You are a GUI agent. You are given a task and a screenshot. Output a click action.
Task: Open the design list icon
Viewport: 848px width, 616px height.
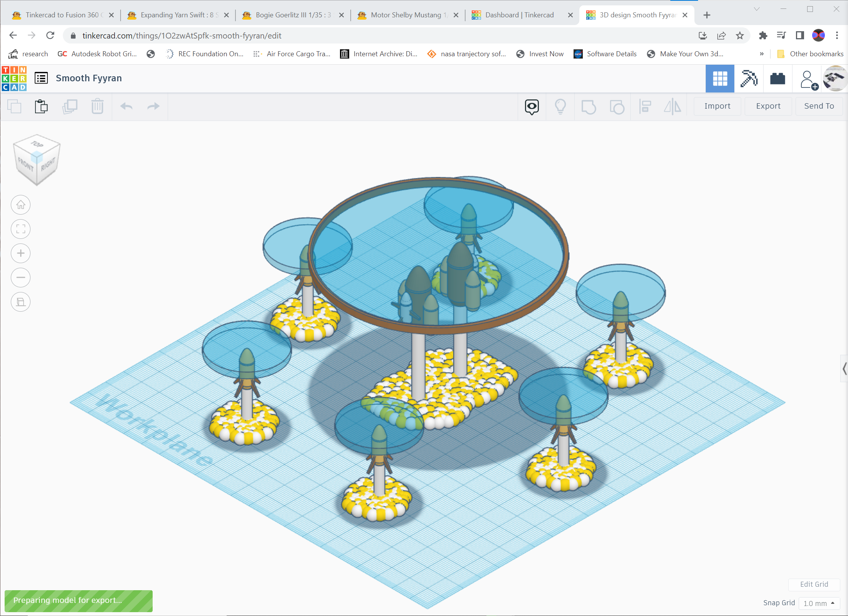(x=41, y=78)
